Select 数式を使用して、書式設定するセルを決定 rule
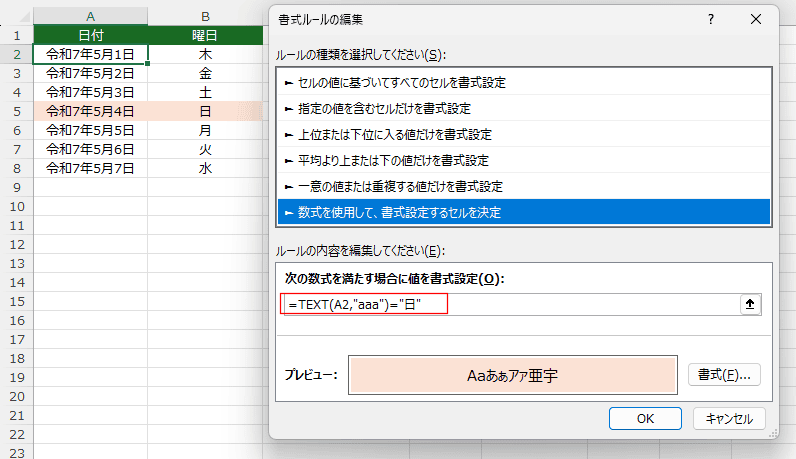This screenshot has width=796, height=459. click(x=524, y=212)
